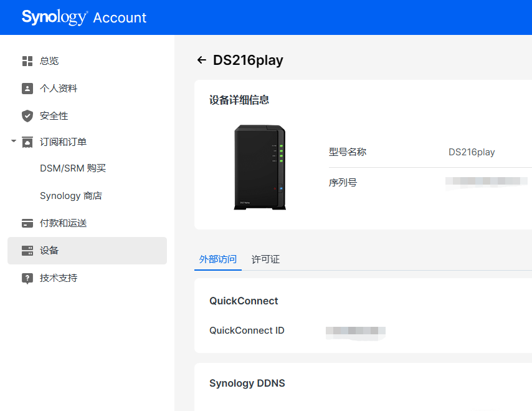Click the QuickConnect ID label
The height and width of the screenshot is (411, 532).
point(247,331)
